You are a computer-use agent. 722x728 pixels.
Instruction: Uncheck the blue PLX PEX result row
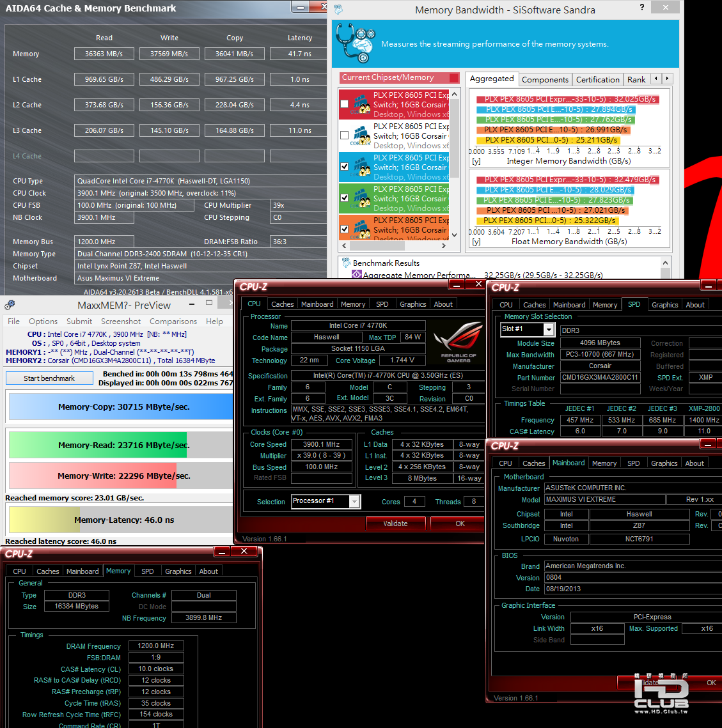pos(344,166)
